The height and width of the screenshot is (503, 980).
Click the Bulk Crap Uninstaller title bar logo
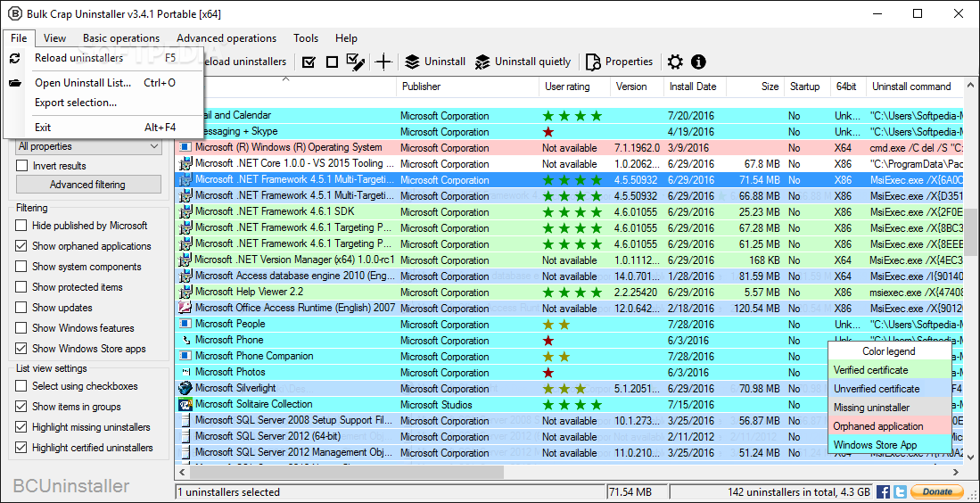coord(13,13)
